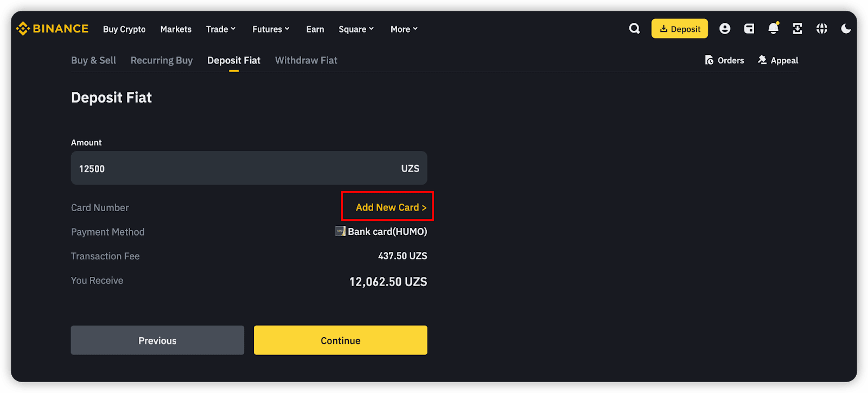Click the yellow Continue button
The height and width of the screenshot is (393, 868).
pyautogui.click(x=340, y=340)
